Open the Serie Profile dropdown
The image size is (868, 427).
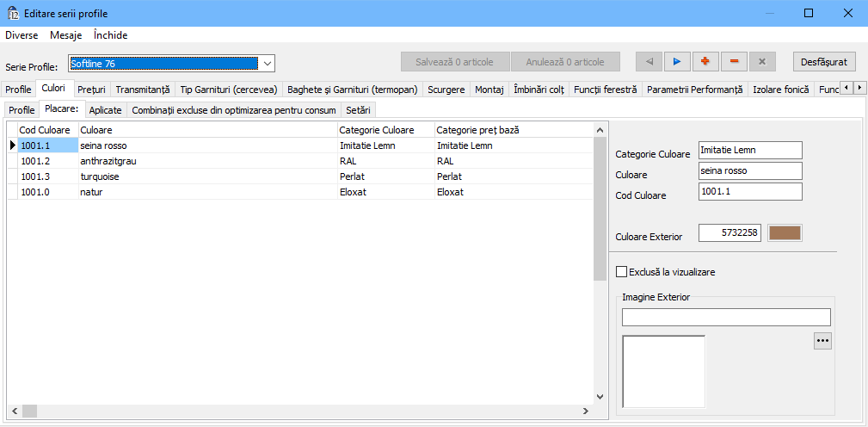tap(267, 63)
